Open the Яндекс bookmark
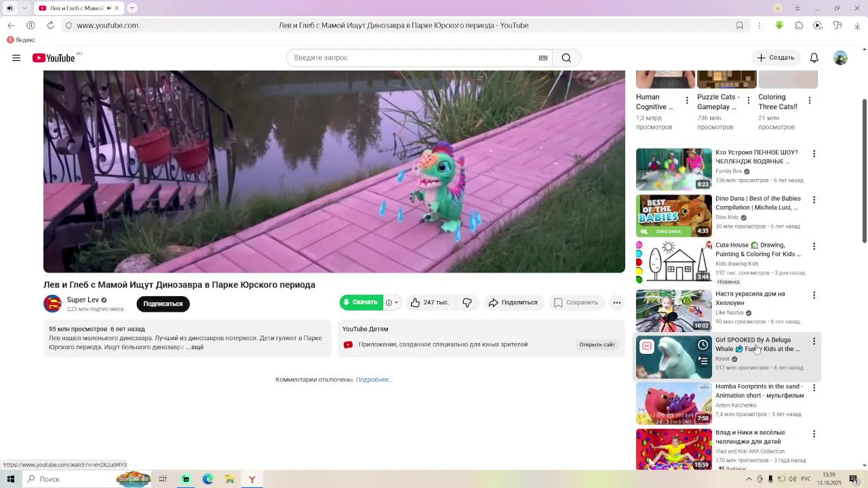Screen dimensions: 868x488 [x=21, y=40]
